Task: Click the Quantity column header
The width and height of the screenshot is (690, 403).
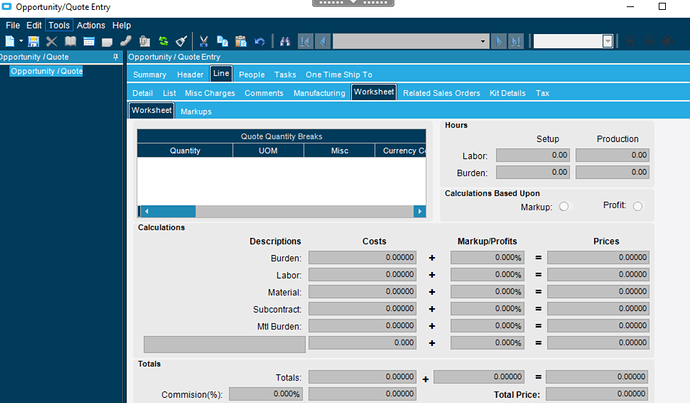Action: [x=185, y=150]
